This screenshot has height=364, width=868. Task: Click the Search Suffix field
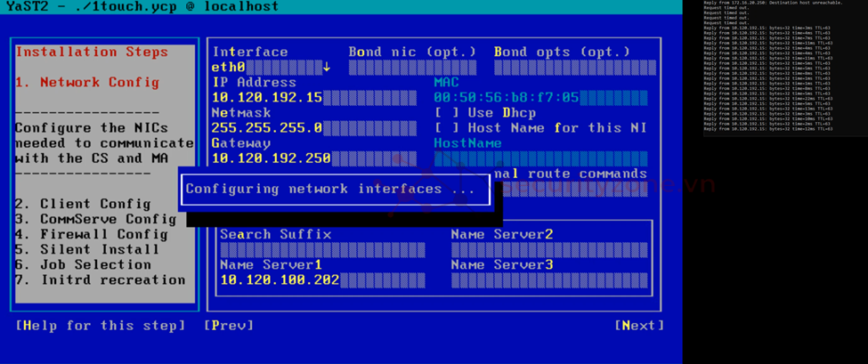322,250
